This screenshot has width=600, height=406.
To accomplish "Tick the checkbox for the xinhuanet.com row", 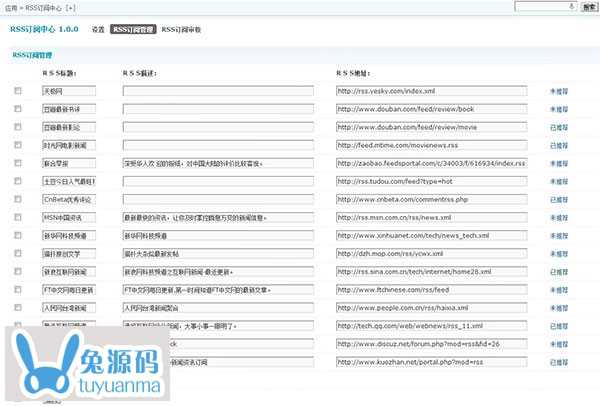I will click(x=18, y=235).
